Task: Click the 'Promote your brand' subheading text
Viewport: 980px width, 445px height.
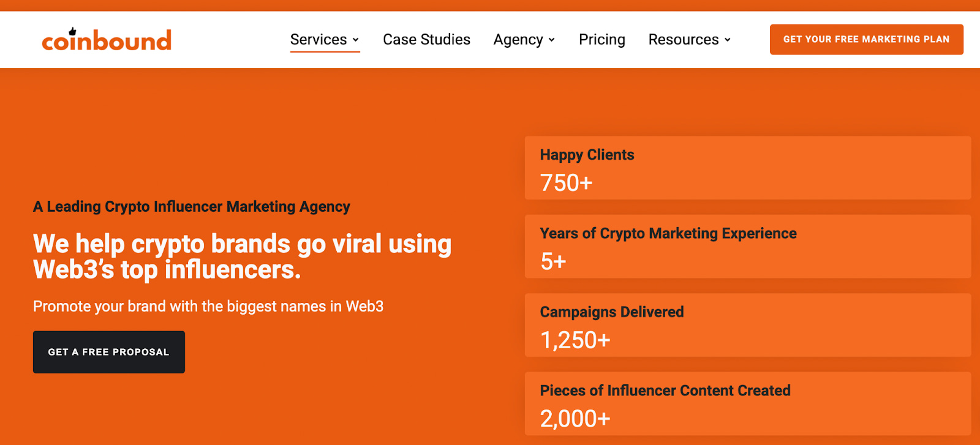Action: [x=208, y=307]
